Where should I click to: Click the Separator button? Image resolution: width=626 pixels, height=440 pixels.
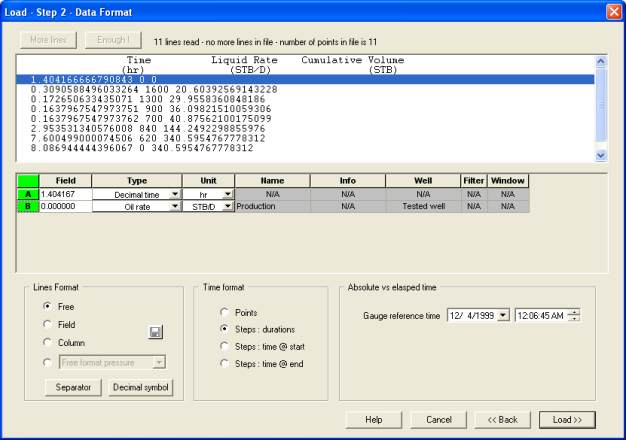tap(73, 387)
